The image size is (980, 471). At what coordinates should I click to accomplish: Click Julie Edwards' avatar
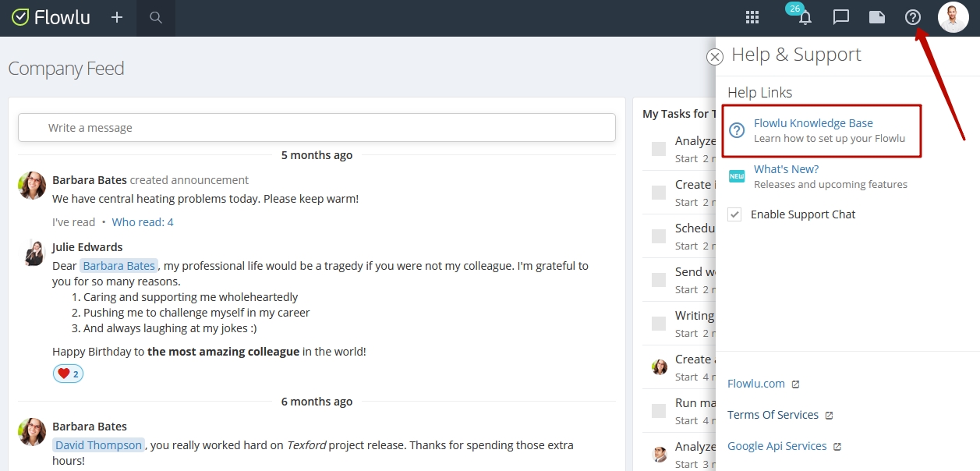pos(34,253)
